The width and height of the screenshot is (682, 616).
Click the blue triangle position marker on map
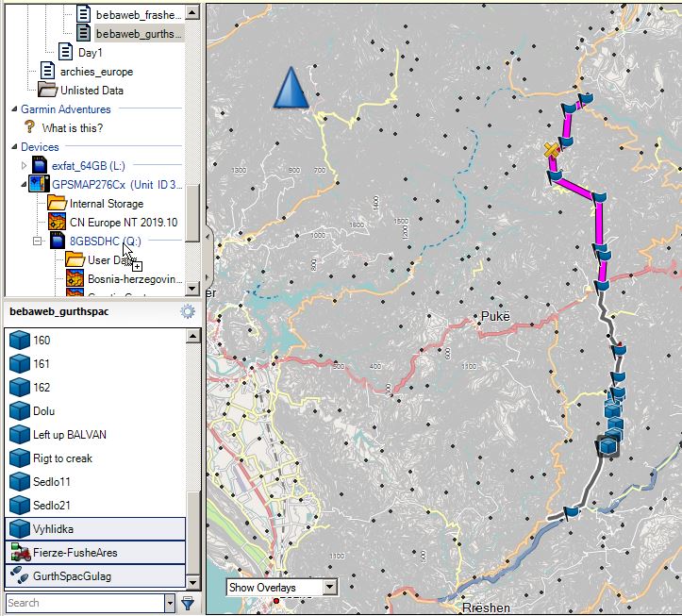(291, 89)
